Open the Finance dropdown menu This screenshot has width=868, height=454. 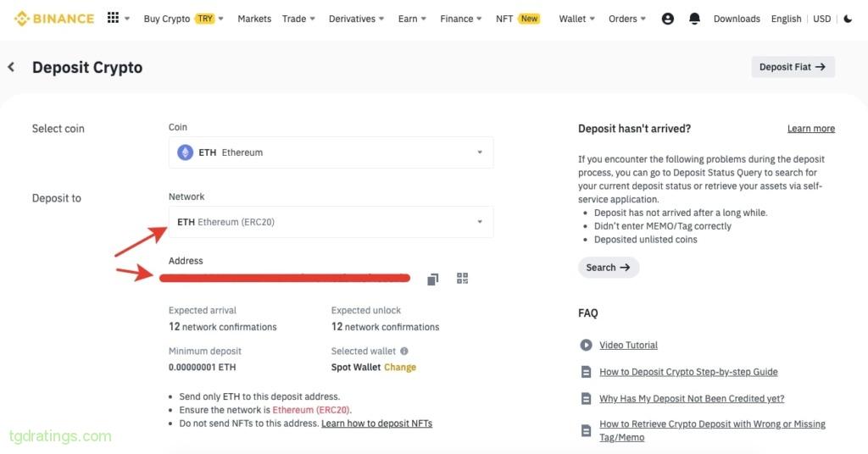(x=460, y=19)
